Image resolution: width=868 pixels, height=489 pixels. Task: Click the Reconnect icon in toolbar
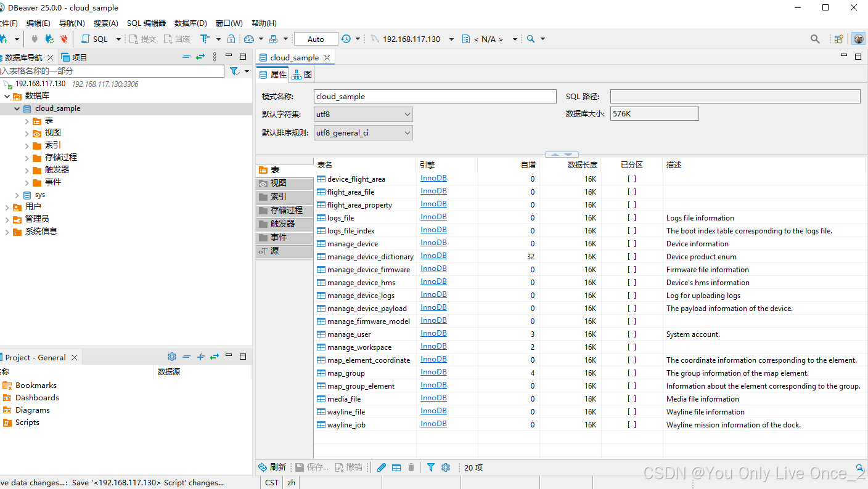[x=50, y=39]
